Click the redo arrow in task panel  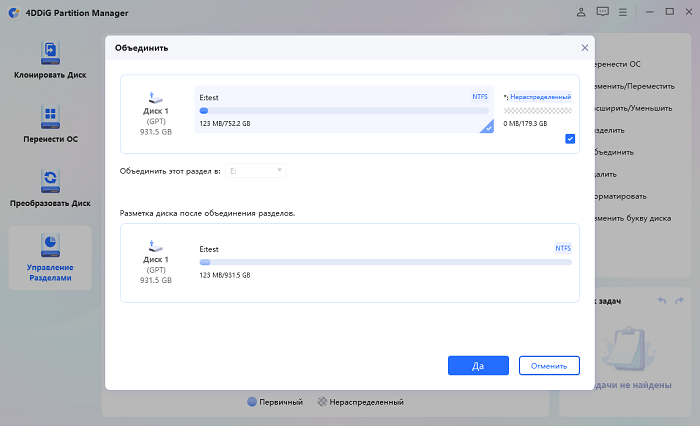[679, 301]
